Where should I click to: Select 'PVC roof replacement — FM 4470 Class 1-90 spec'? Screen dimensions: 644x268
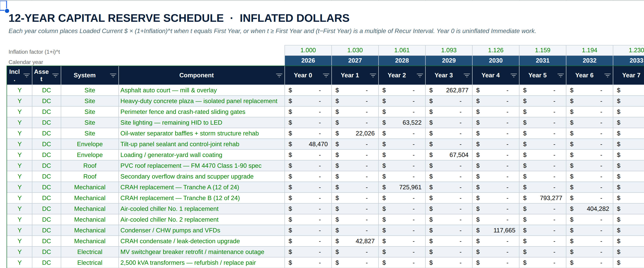click(201, 166)
